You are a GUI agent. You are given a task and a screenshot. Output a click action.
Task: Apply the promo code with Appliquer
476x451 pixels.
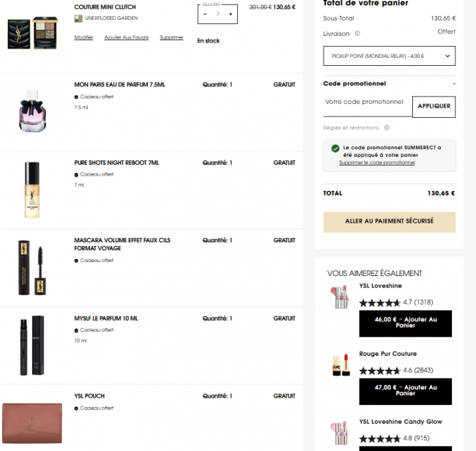434,107
